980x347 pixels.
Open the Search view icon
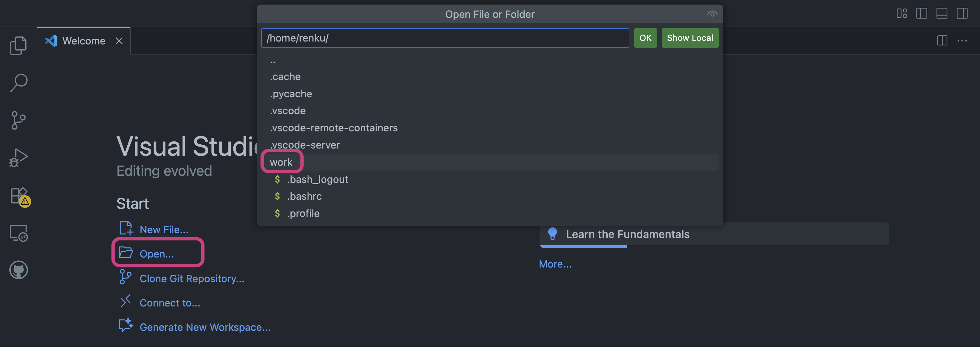tap(18, 83)
